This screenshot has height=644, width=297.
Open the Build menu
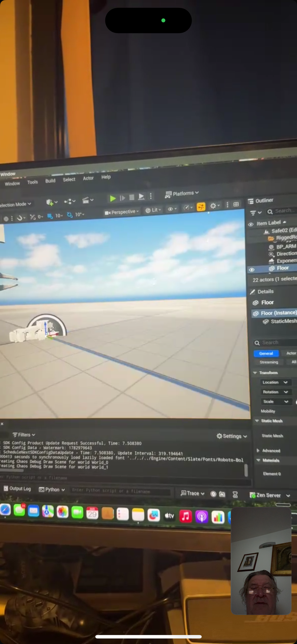point(50,181)
